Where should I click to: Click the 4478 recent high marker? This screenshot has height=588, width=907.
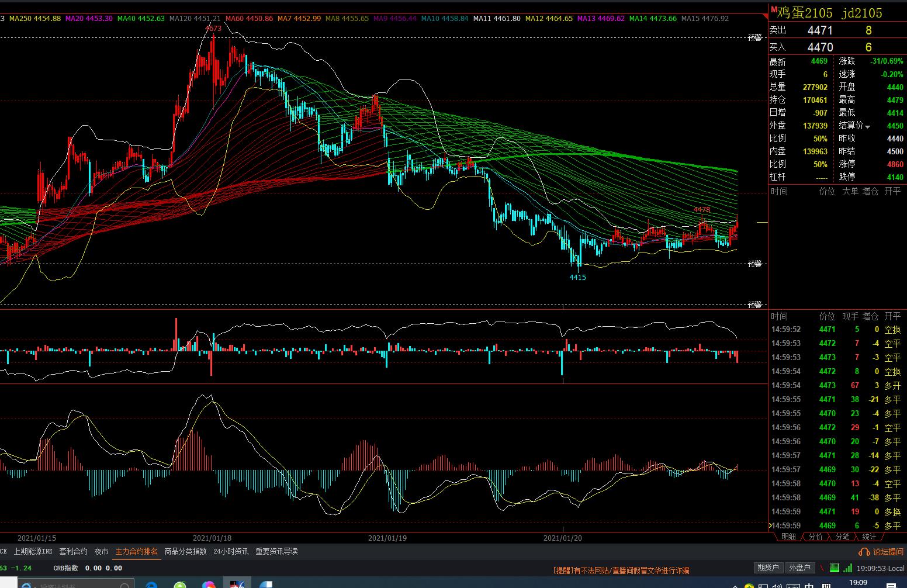click(702, 209)
